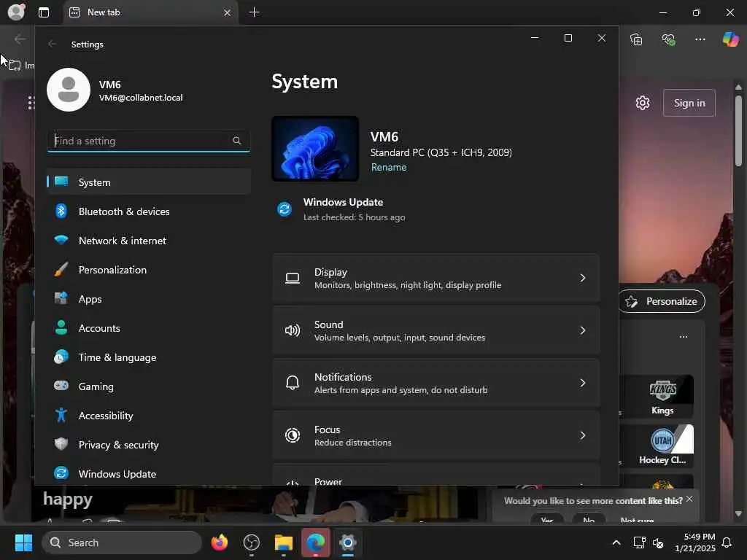Click Edge tab actions menu icon
Viewport: 747px width, 560px height.
(44, 12)
